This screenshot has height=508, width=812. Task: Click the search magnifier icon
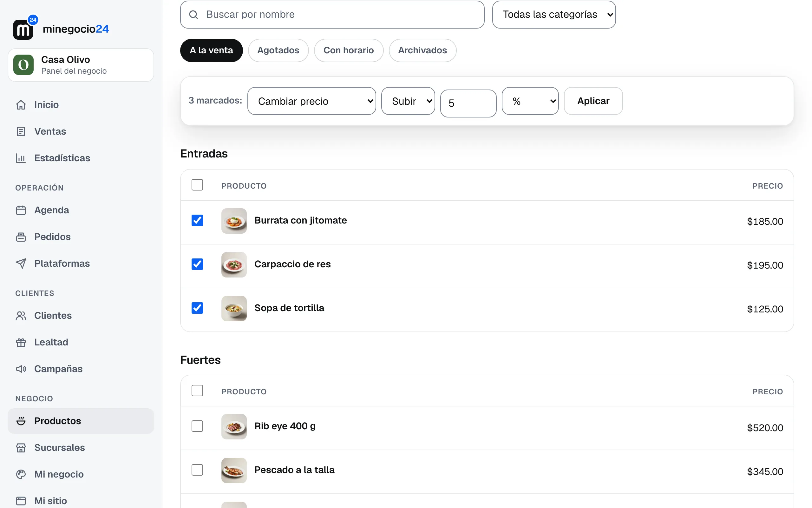193,15
